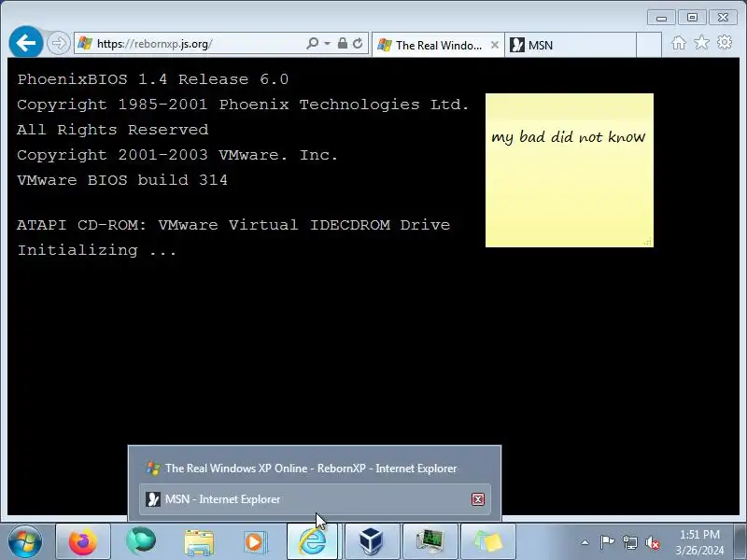The height and width of the screenshot is (560, 747).
Task: Open VirtualBox cube taskbar icon
Action: (x=372, y=542)
